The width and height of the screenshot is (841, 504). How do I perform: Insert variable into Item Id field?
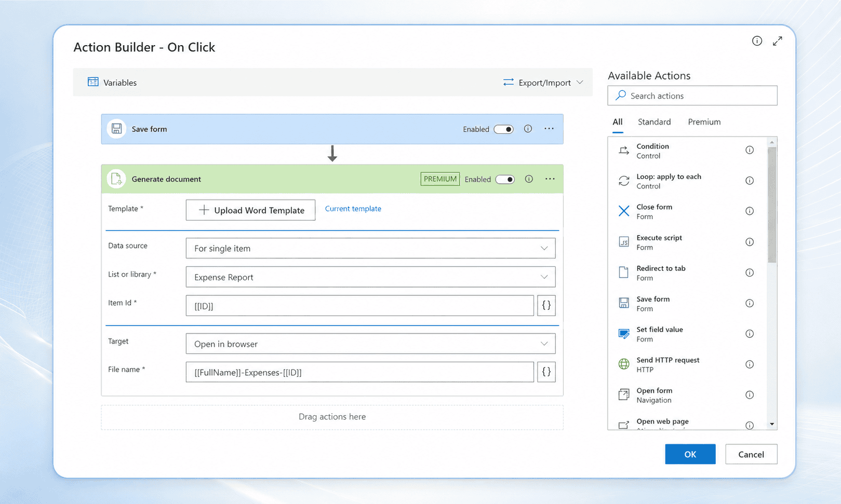pyautogui.click(x=546, y=306)
